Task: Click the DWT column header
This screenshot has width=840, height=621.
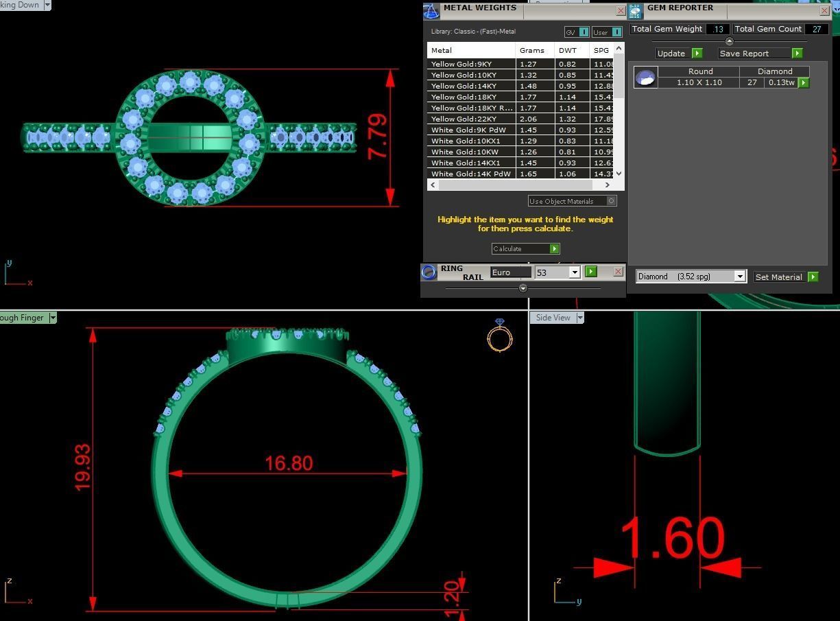Action: [x=572, y=50]
